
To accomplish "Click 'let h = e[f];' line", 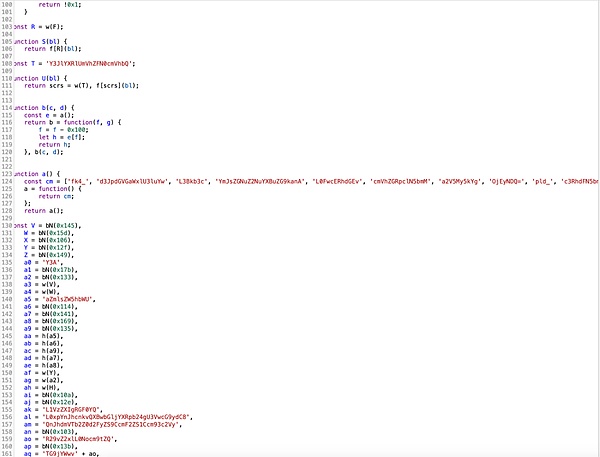I will point(60,136).
